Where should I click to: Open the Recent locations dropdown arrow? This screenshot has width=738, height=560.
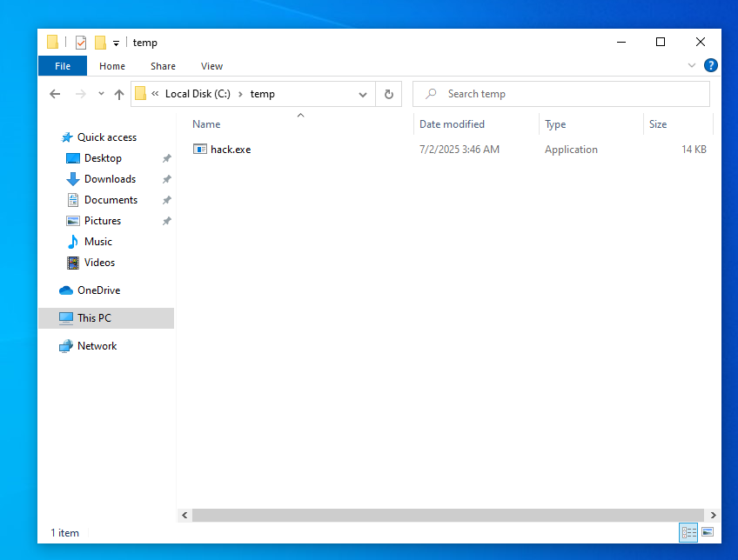(101, 94)
